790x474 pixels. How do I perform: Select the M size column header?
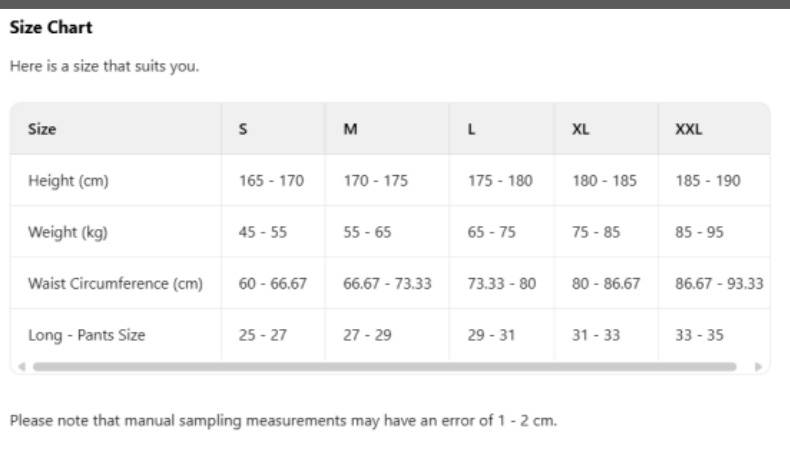pyautogui.click(x=350, y=129)
